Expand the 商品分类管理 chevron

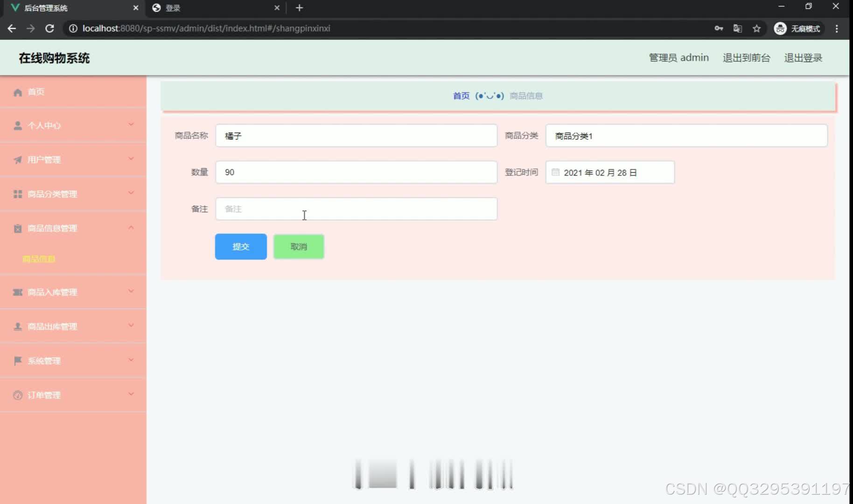pos(131,193)
